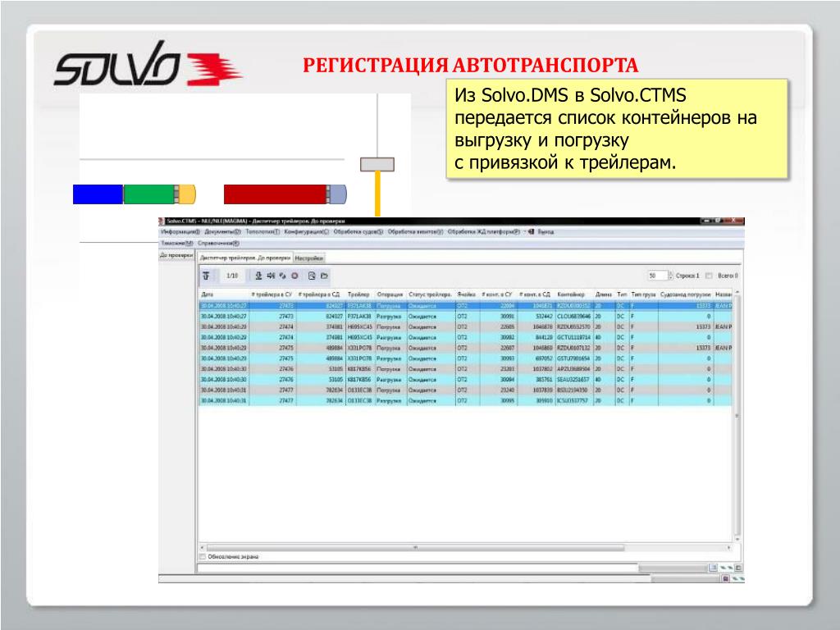Sort by the Статус трейлера column header
Viewport: 840px width, 630px height.
pos(430,294)
